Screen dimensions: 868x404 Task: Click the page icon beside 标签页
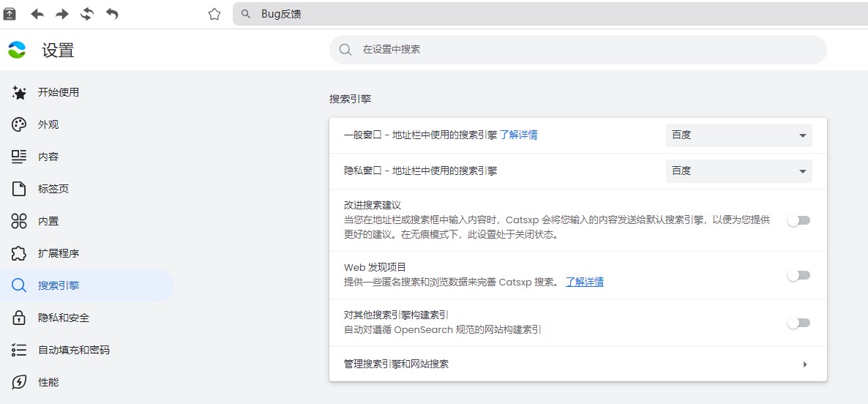point(19,190)
